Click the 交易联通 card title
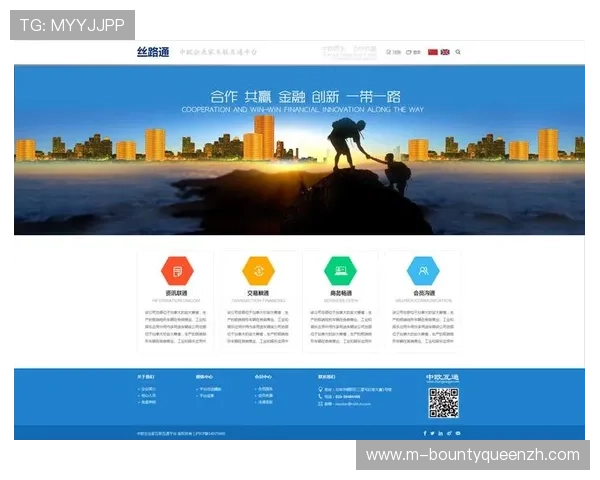 (259, 294)
